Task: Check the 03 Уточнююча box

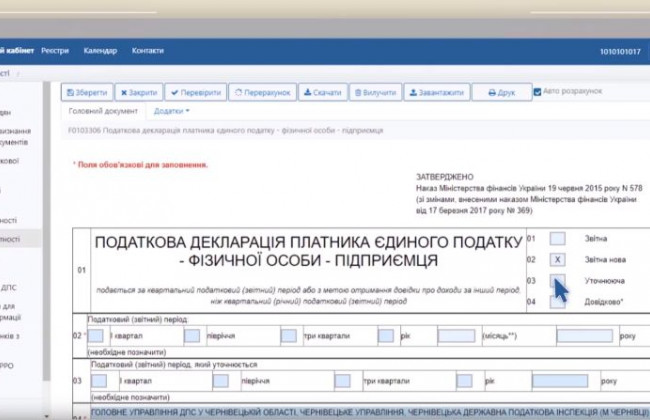Action: [557, 281]
